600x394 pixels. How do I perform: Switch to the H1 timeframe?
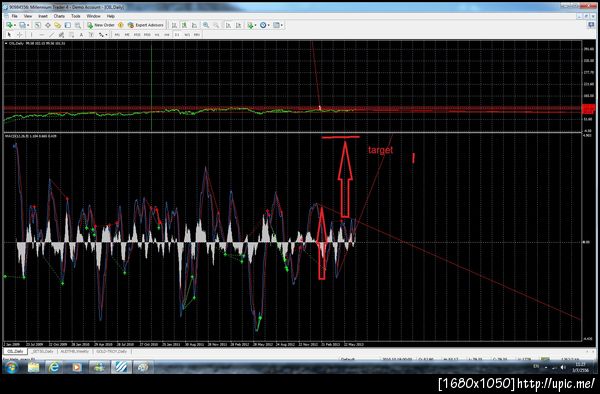click(x=157, y=35)
